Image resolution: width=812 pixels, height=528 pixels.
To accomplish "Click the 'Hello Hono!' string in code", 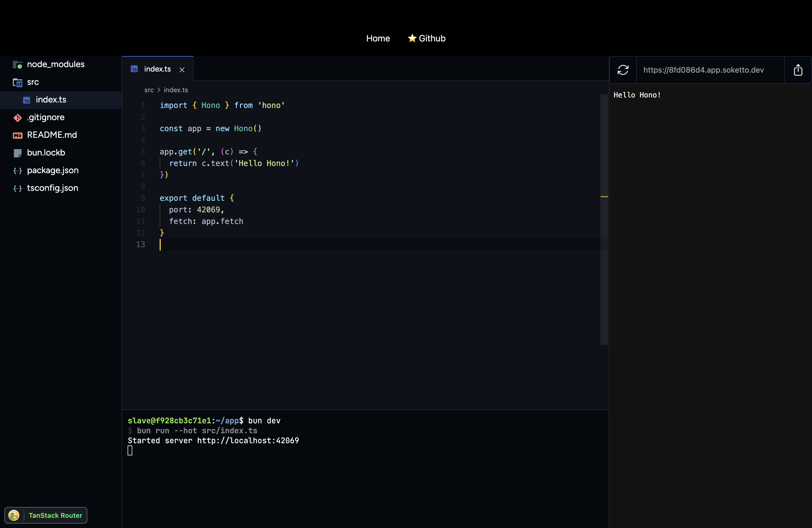I will 264,163.
